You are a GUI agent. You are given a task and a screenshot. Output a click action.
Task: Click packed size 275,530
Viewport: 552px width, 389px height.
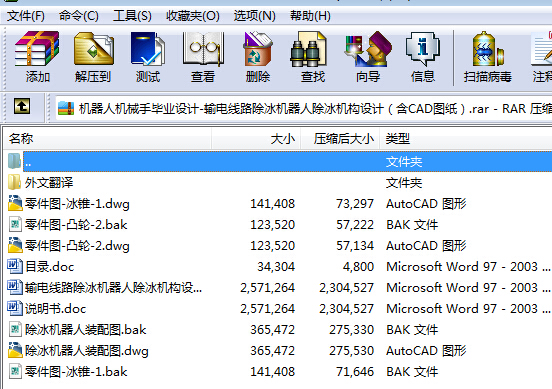pos(351,351)
